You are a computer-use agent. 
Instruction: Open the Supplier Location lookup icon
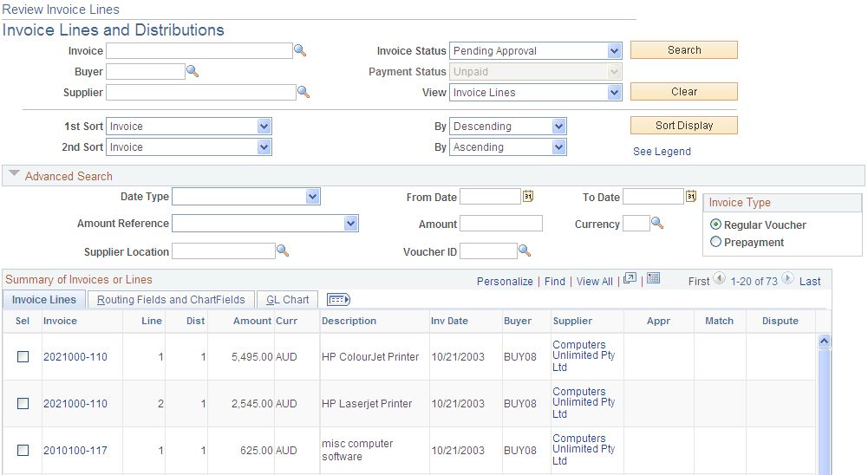point(283,251)
